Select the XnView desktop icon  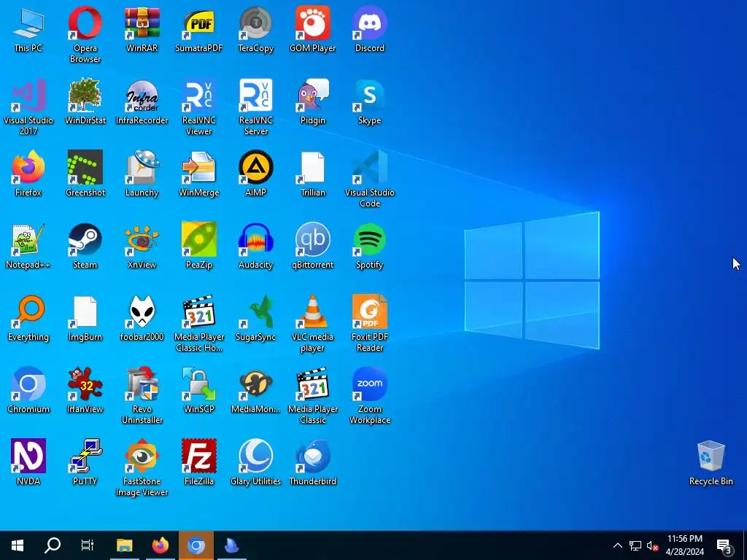point(142,246)
